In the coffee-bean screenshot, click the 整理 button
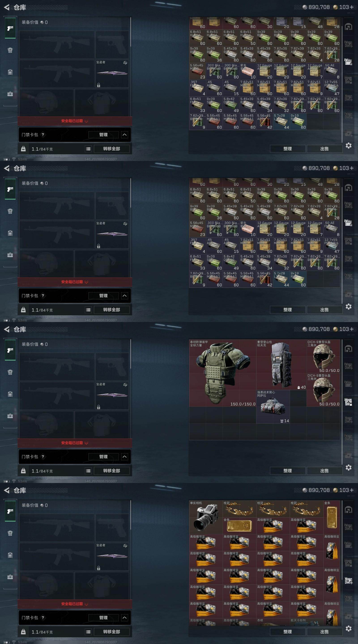Screen dimensions: 358x644 pos(288,632)
